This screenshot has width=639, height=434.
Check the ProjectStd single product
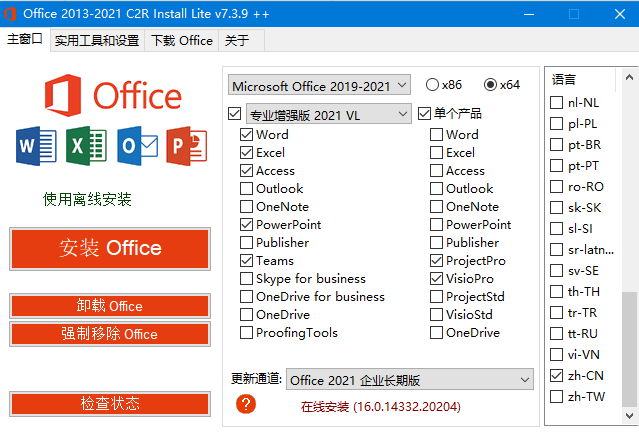tap(436, 297)
